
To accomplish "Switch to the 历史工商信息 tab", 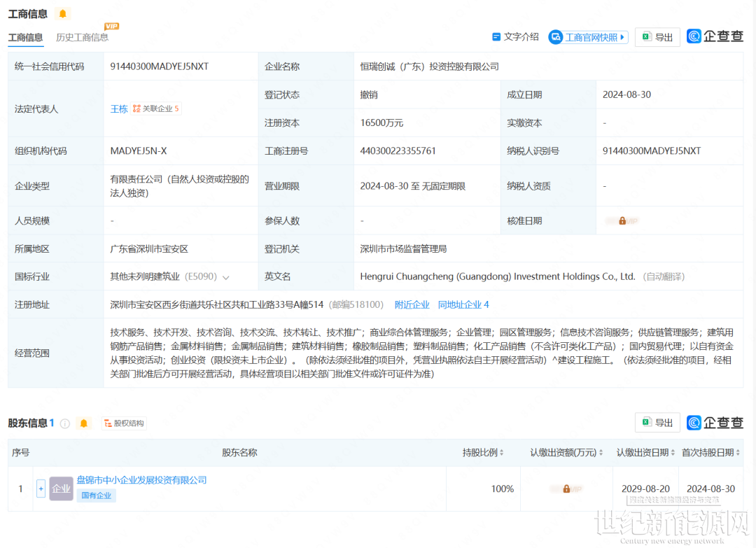I will pyautogui.click(x=82, y=38).
